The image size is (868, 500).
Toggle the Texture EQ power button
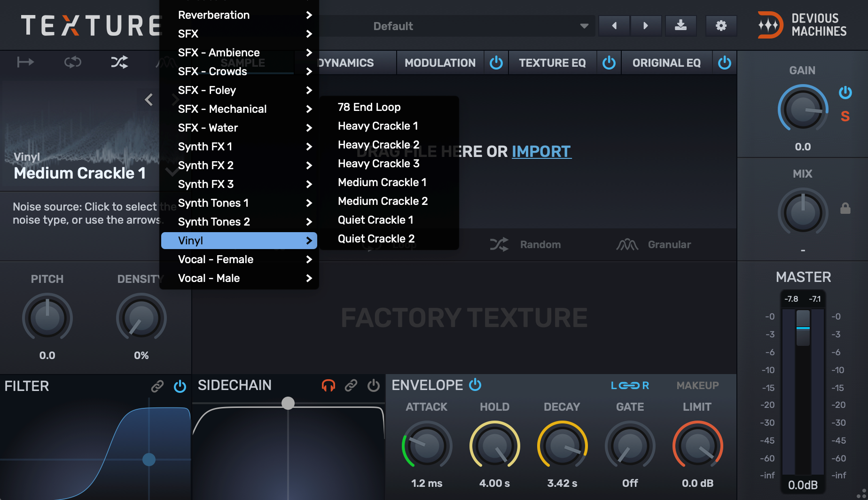pyautogui.click(x=609, y=62)
